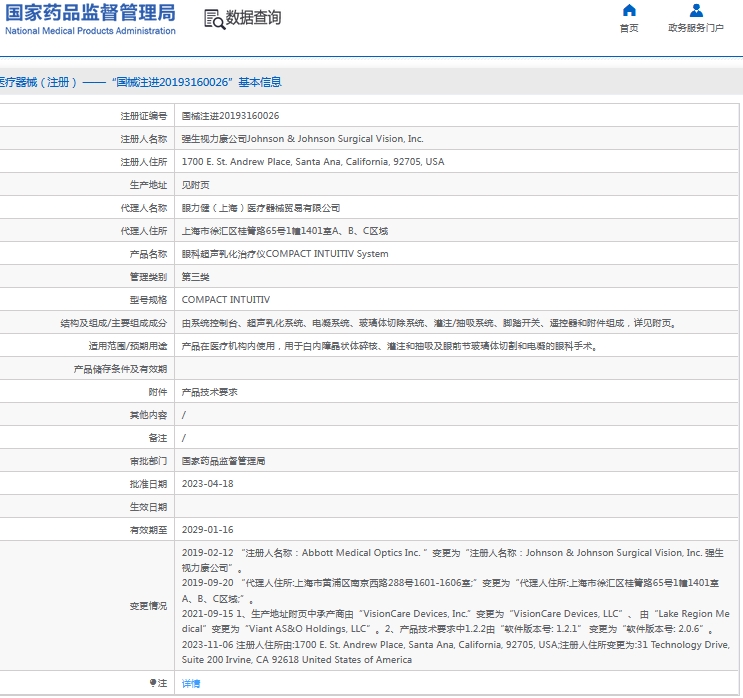Viewport: 743px width, 698px height.
Task: Select the 附件 label cell
Action: pyautogui.click(x=158, y=392)
